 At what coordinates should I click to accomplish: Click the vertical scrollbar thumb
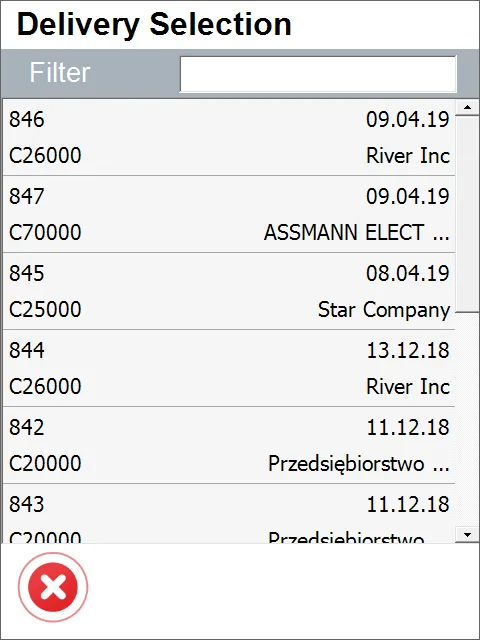(467, 214)
